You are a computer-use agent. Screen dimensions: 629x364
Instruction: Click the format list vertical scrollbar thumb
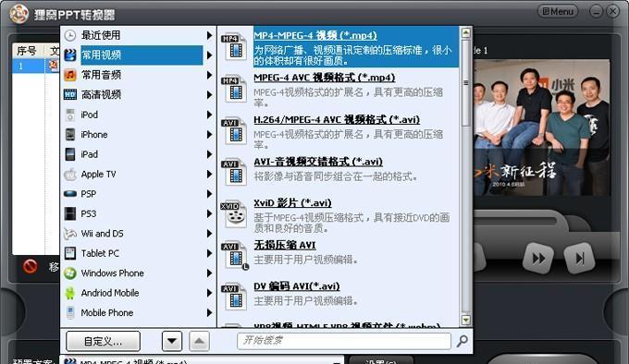[465, 83]
